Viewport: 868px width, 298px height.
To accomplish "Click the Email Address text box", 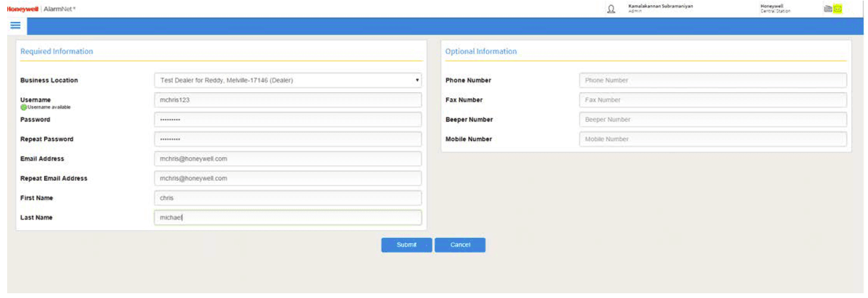I will click(287, 159).
